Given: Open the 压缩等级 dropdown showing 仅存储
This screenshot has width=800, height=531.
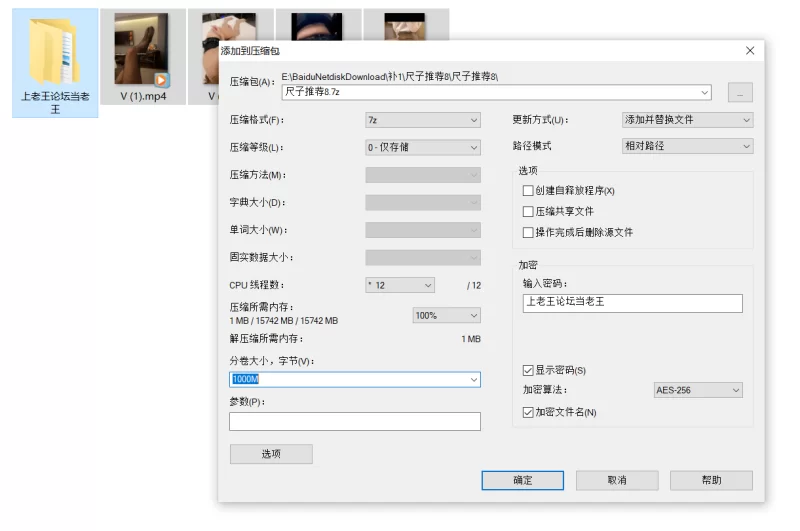Looking at the screenshot, I should (423, 147).
